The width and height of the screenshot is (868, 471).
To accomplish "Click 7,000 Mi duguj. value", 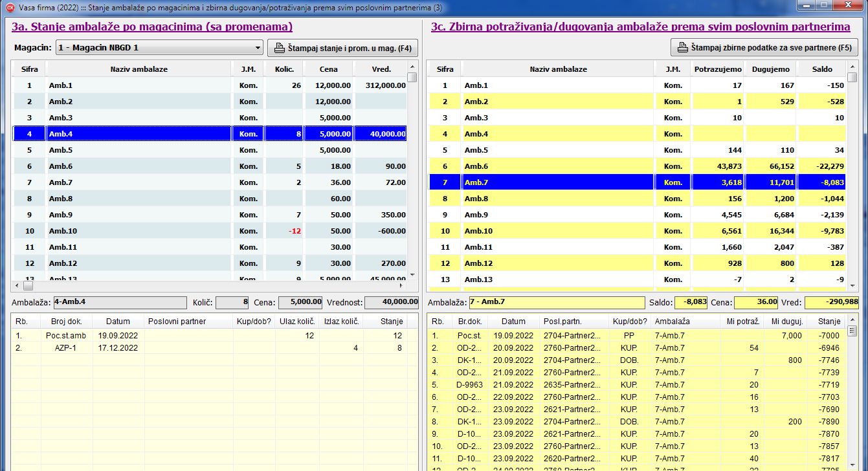I will pyautogui.click(x=791, y=336).
